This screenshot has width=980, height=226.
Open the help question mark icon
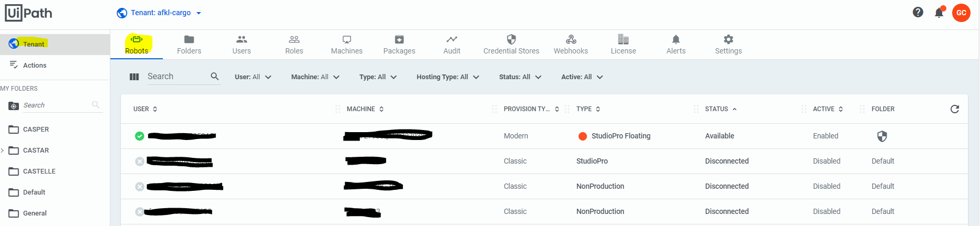917,13
